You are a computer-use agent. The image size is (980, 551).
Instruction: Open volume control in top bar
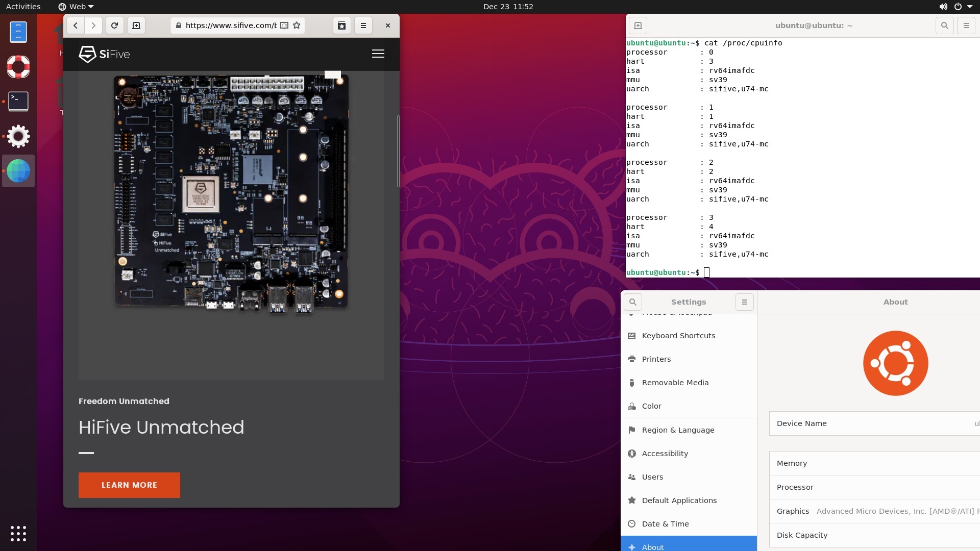(x=943, y=7)
